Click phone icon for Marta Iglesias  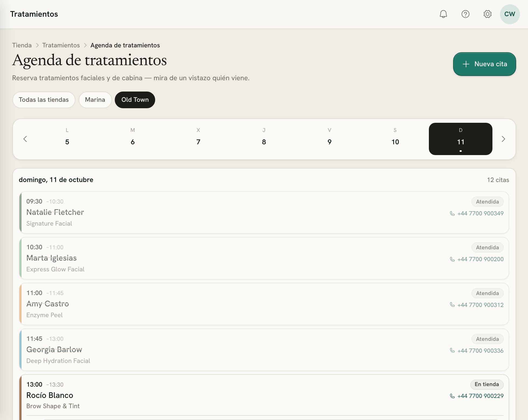(x=452, y=259)
